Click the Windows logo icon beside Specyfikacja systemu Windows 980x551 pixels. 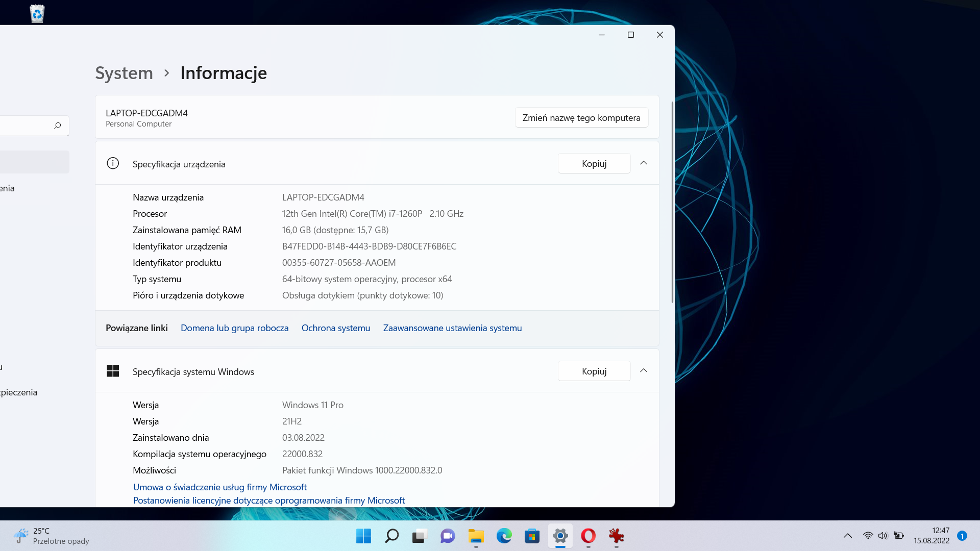[x=113, y=371]
